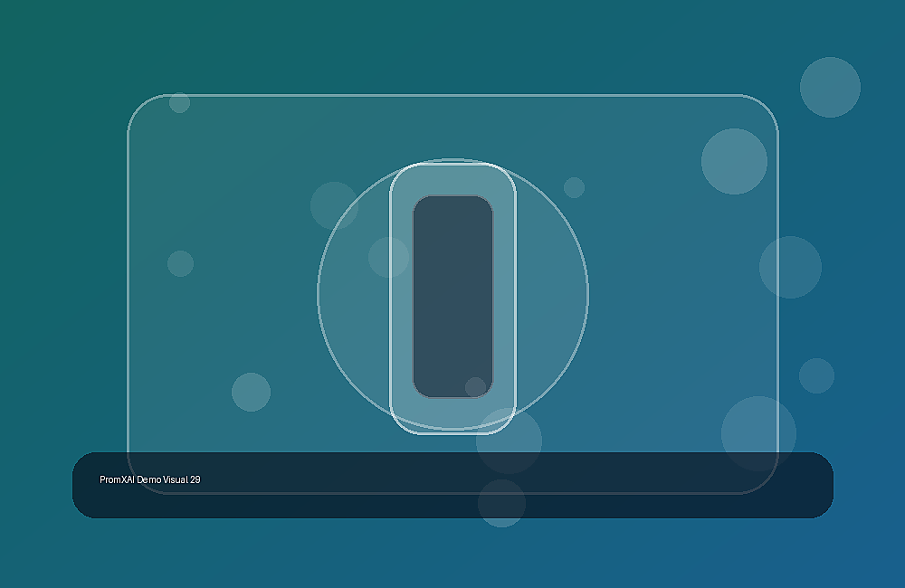Click the bubble overlapping the pill's left edge
The image size is (905, 588).
tap(388, 257)
